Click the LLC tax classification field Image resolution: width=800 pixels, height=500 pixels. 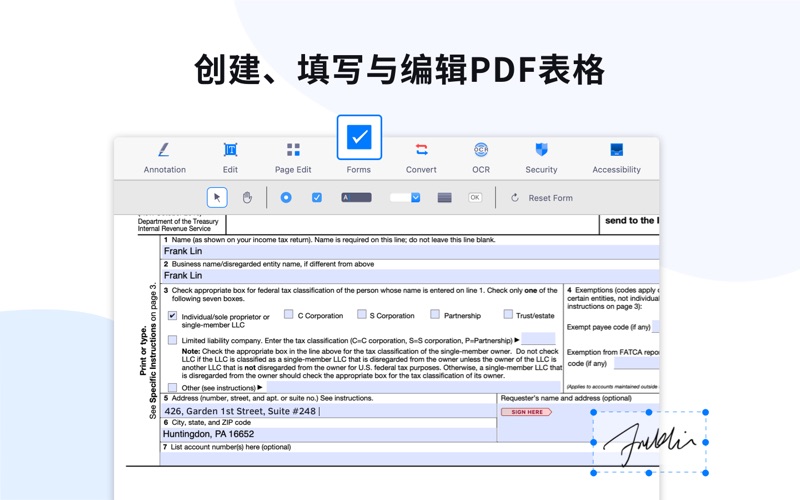point(538,339)
